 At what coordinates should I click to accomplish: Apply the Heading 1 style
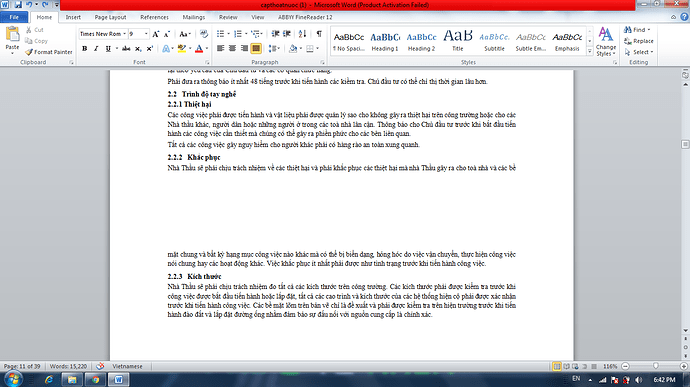pyautogui.click(x=385, y=41)
